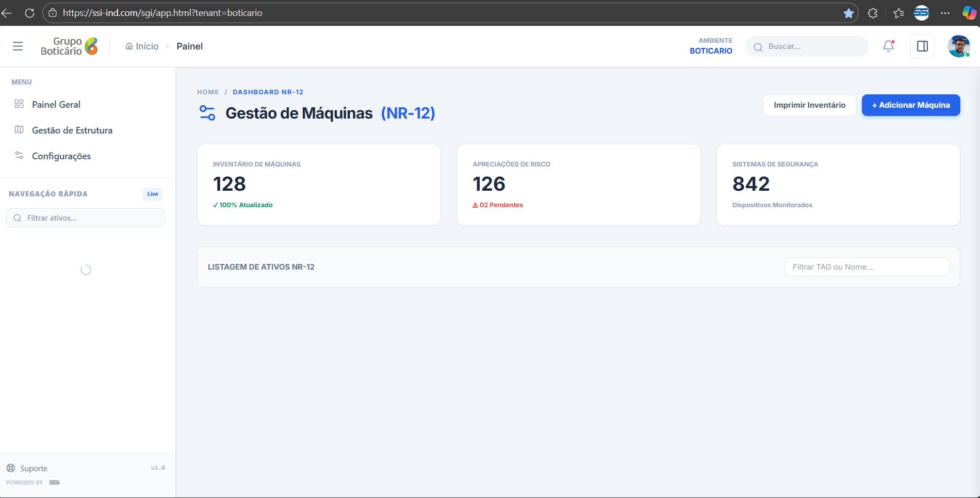Focus the Filtrar TAG ou Nome field

coord(867,267)
